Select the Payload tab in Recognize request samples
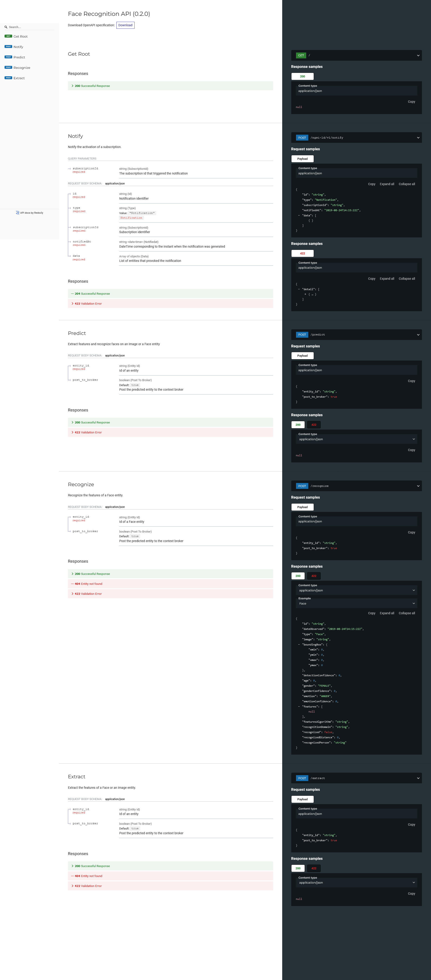The width and height of the screenshot is (431, 980). (x=302, y=507)
